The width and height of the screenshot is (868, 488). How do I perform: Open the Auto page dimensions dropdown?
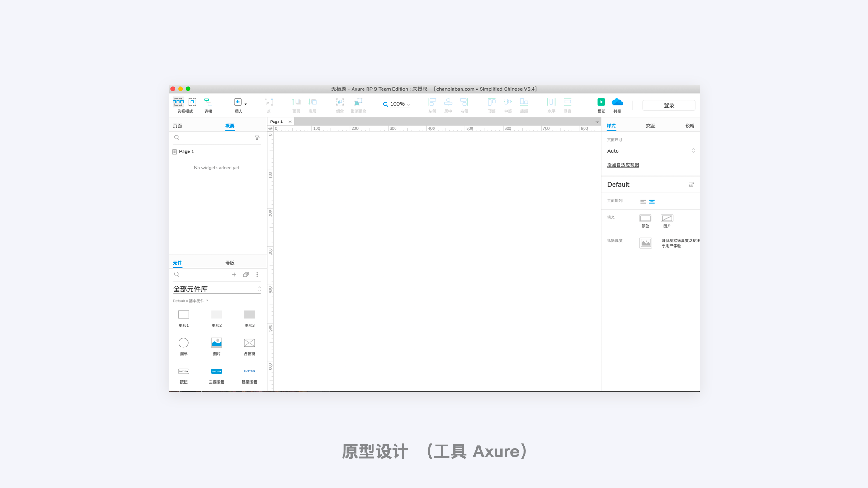tap(651, 151)
